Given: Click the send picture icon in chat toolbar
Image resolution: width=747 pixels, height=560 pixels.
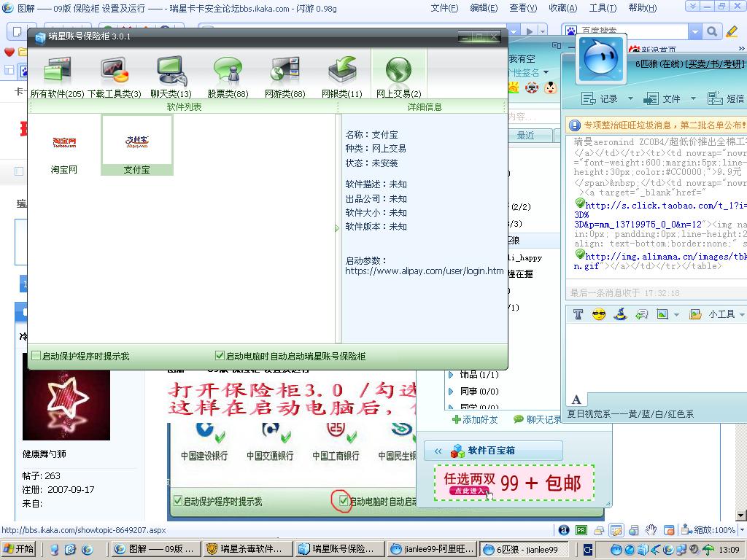Looking at the screenshot, I should [x=662, y=314].
